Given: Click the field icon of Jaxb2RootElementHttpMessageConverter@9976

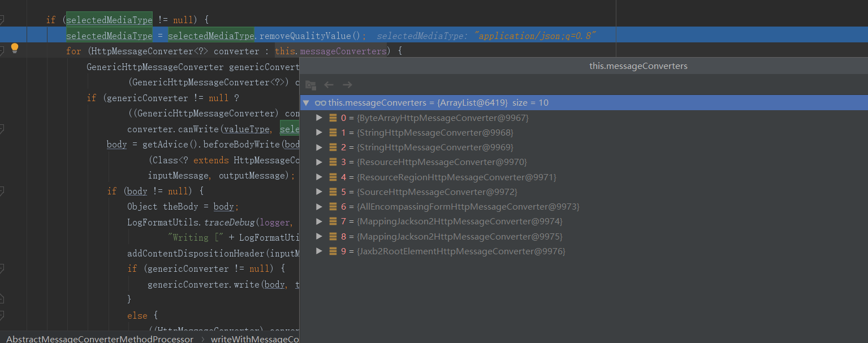Looking at the screenshot, I should pos(334,251).
